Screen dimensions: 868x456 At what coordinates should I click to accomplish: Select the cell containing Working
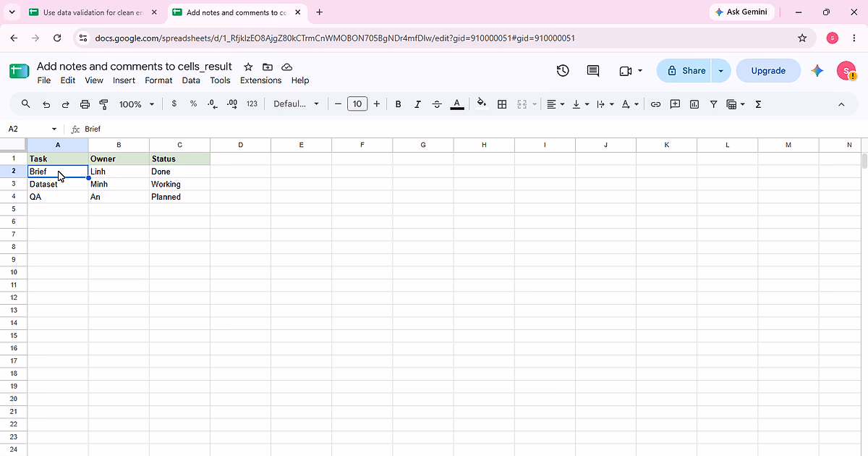click(x=179, y=185)
